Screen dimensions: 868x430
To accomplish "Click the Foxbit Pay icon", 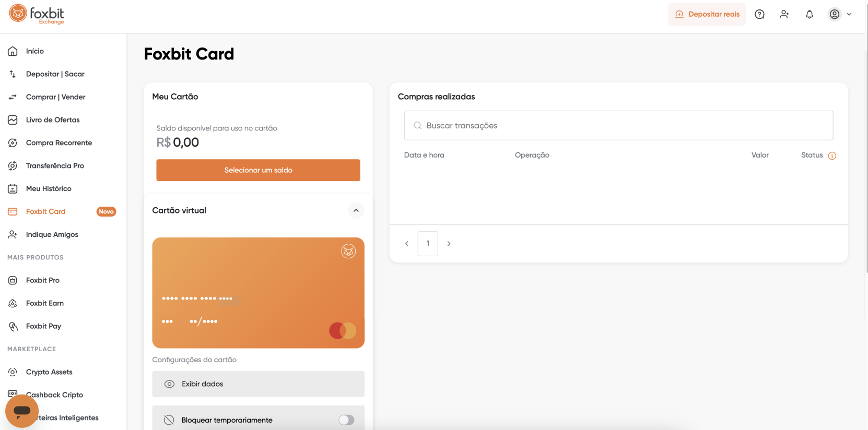I will (13, 327).
